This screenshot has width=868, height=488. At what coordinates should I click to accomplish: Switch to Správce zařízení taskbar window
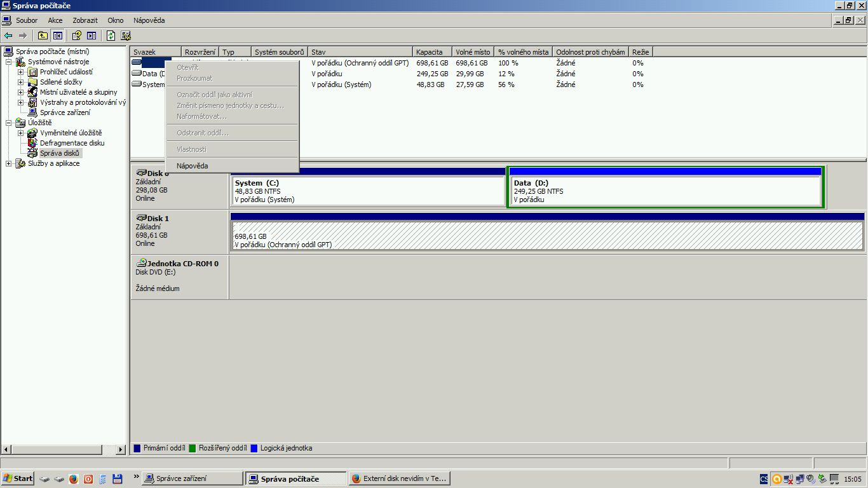click(192, 478)
